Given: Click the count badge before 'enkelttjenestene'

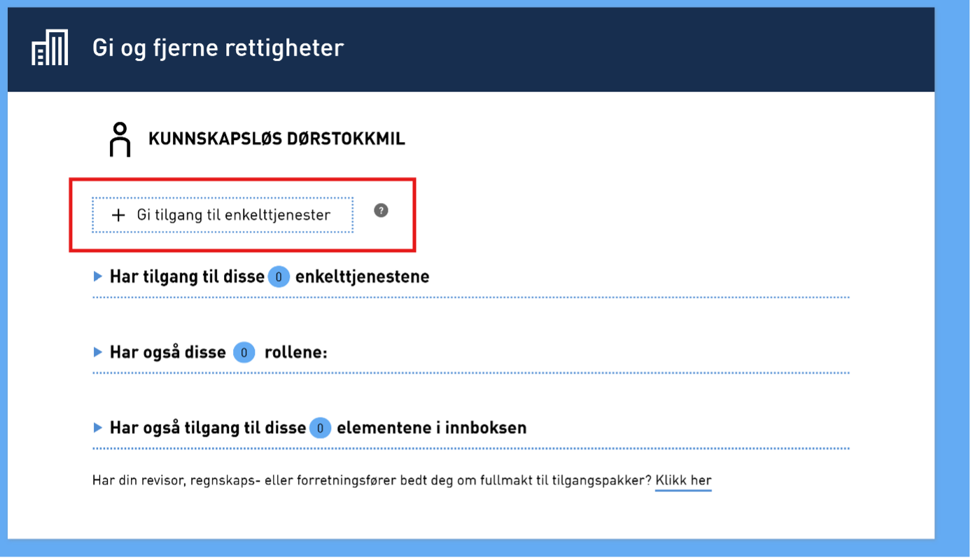Looking at the screenshot, I should (x=278, y=277).
